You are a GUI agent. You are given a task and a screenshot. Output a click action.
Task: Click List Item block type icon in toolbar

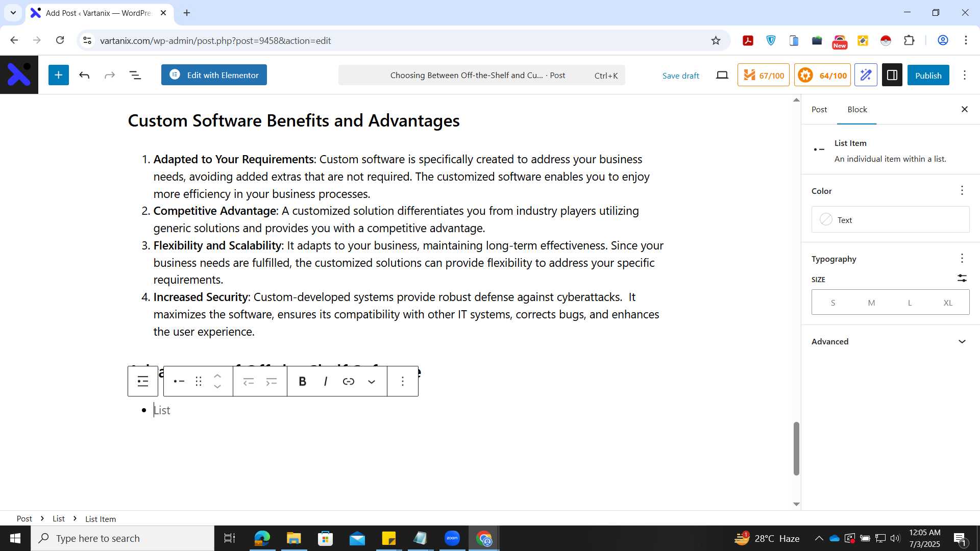pos(179,381)
